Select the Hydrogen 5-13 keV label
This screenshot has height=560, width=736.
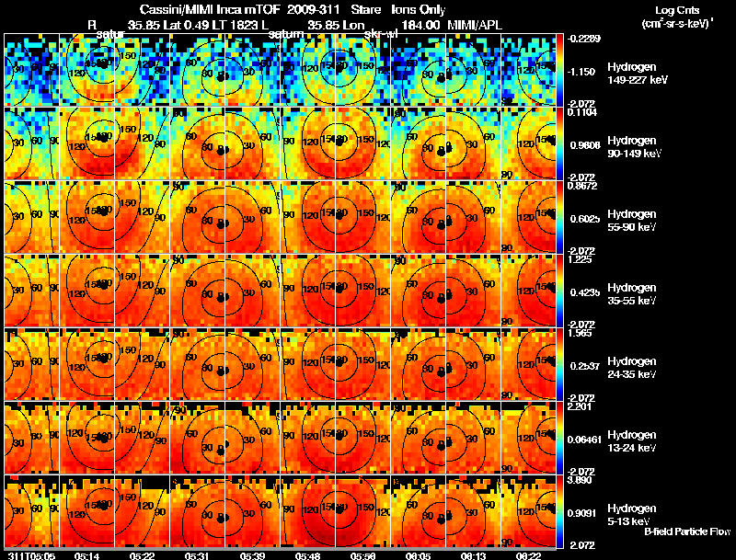[632, 515]
